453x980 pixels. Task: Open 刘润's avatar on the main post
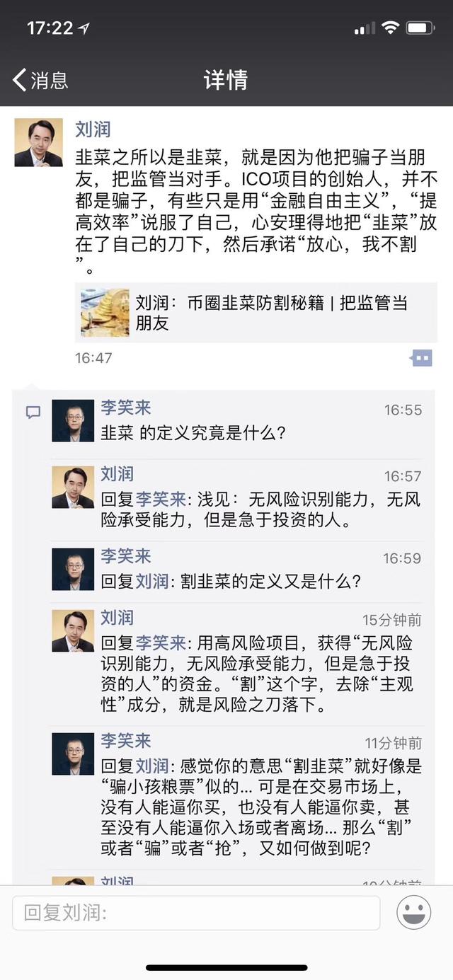pos(38,142)
